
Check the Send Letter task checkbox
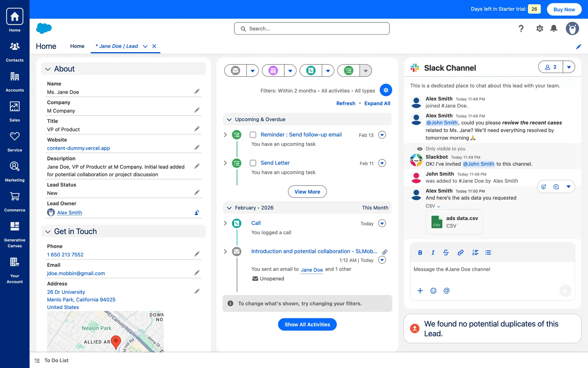point(253,163)
